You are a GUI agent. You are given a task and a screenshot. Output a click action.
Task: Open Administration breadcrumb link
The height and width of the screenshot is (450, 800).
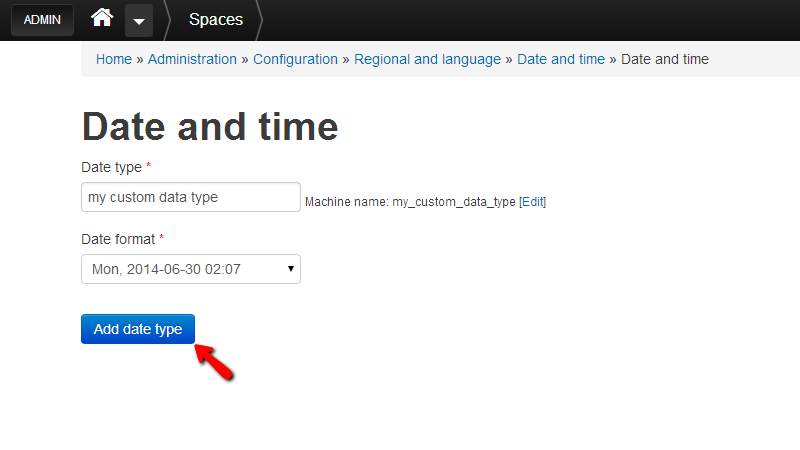(x=192, y=59)
